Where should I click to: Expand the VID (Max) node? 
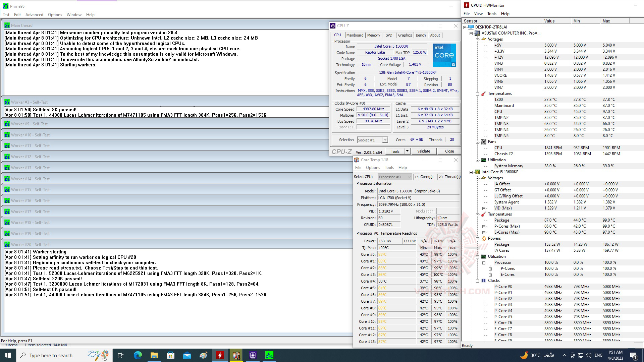tap(484, 208)
